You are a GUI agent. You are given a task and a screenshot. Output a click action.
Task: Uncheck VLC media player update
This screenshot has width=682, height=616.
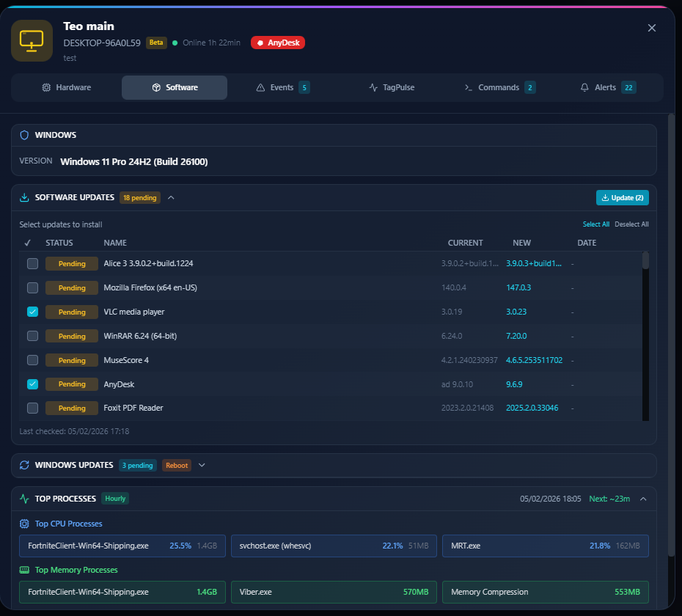[32, 312]
